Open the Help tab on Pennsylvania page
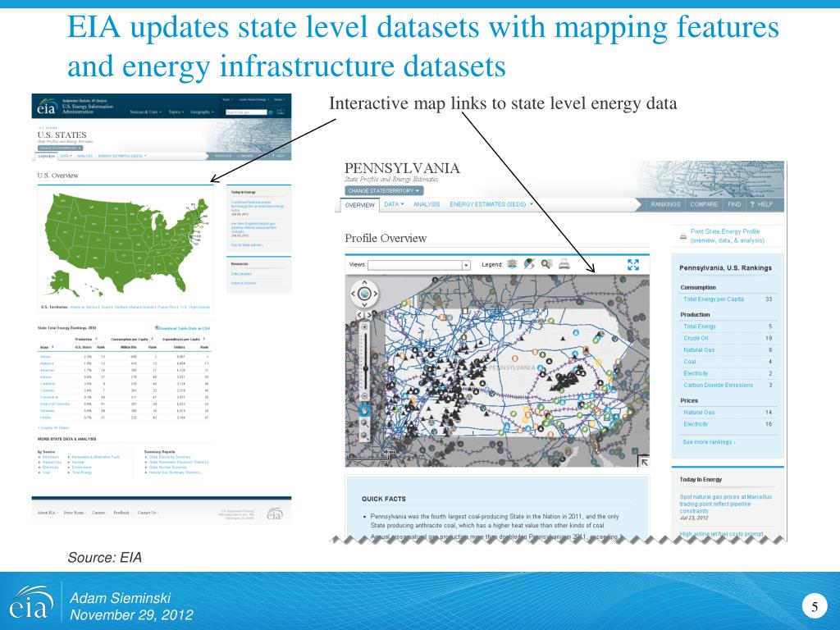Viewport: 840px width, 630px height. [761, 204]
